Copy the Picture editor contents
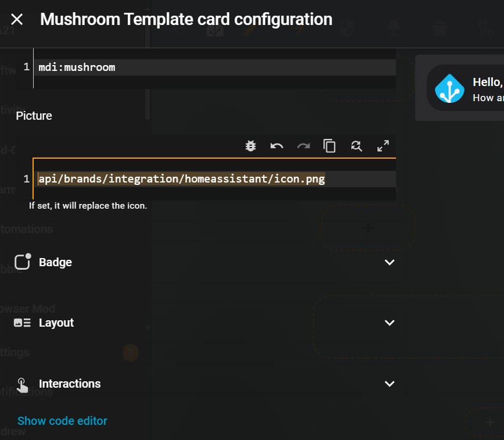The width and height of the screenshot is (504, 440). [330, 146]
